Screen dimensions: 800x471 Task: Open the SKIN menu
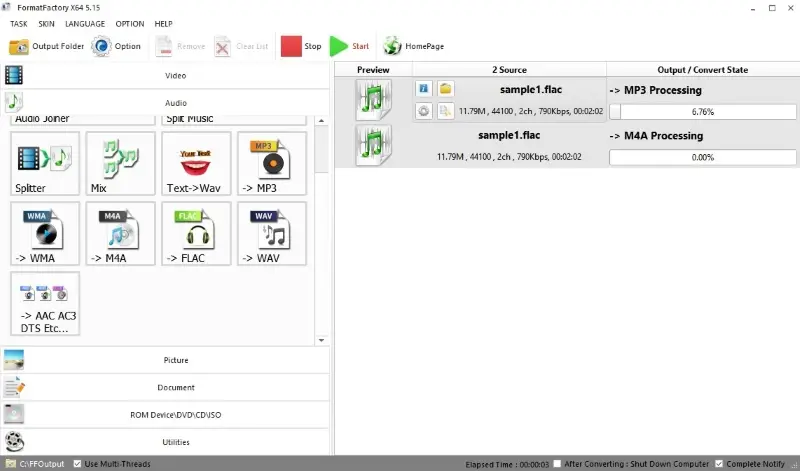pyautogui.click(x=46, y=24)
